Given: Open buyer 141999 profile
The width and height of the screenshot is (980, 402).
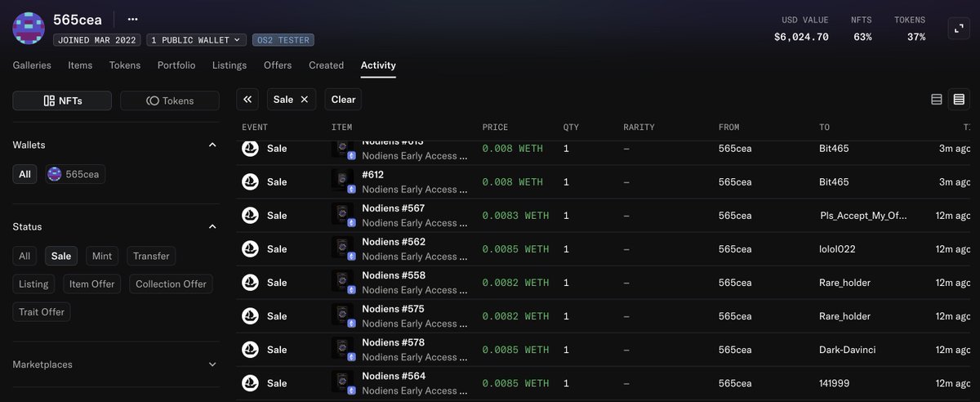Looking at the screenshot, I should tap(835, 383).
